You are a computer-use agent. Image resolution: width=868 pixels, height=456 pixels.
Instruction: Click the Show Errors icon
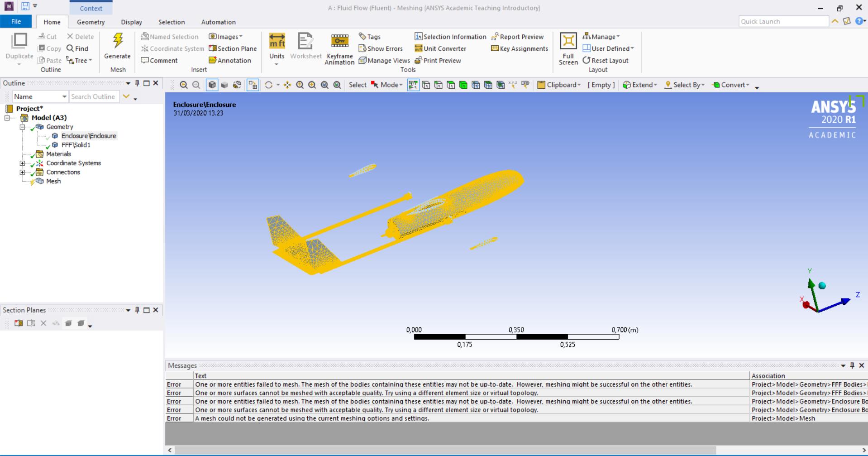[362, 48]
